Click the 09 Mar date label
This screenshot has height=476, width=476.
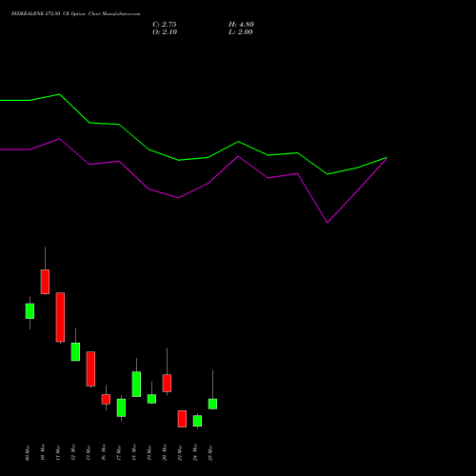click(28, 453)
